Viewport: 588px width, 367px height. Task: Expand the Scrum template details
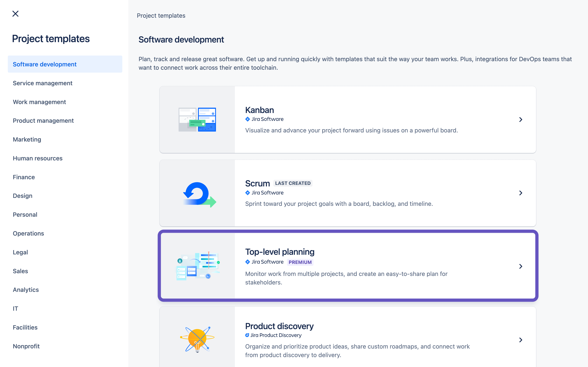(x=520, y=193)
